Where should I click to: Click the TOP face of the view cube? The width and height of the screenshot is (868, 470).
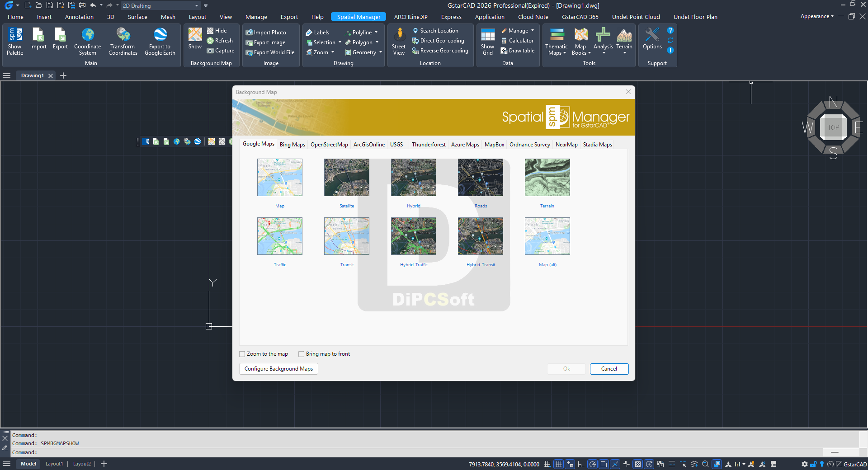point(833,127)
